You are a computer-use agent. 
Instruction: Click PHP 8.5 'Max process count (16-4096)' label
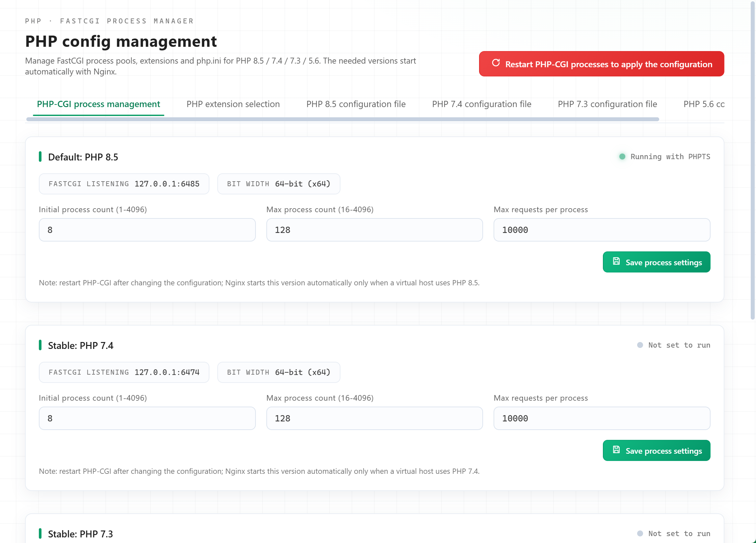320,210
